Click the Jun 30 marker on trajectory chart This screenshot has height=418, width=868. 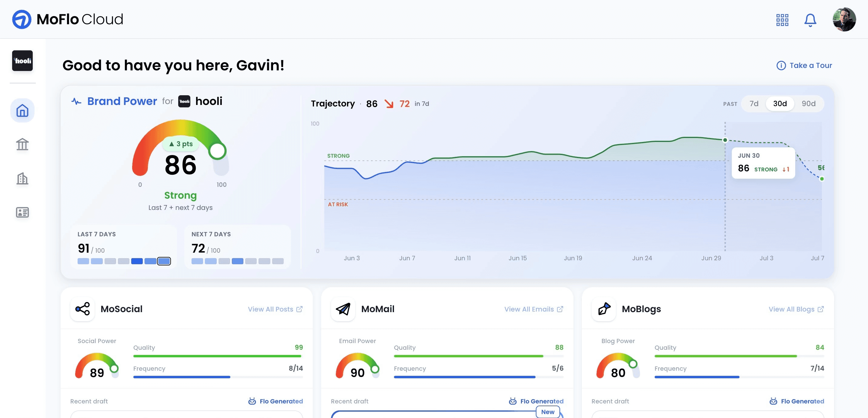(x=725, y=140)
